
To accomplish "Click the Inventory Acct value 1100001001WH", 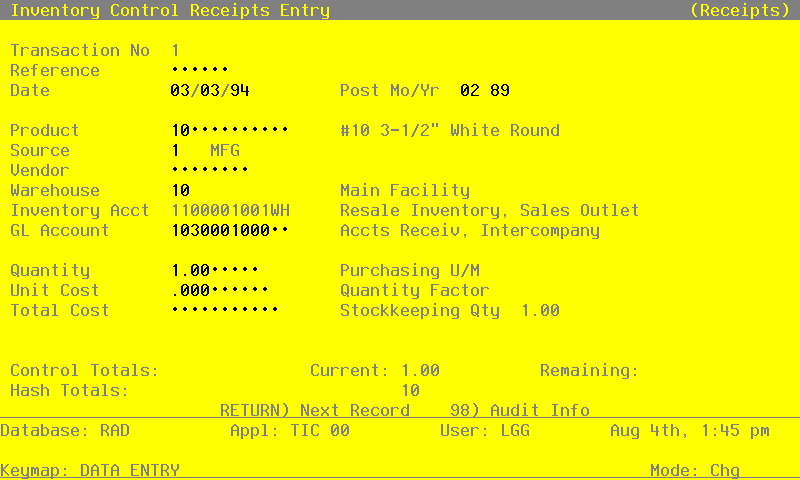I will tap(231, 210).
